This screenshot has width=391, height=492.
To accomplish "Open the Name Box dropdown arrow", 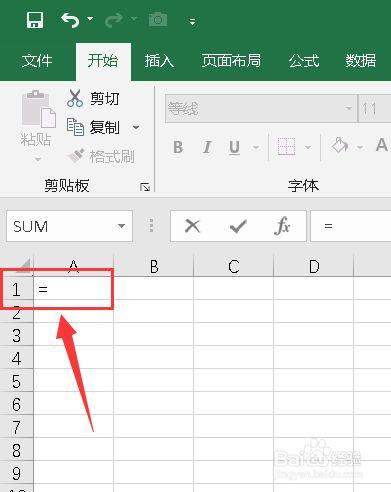I will point(122,226).
